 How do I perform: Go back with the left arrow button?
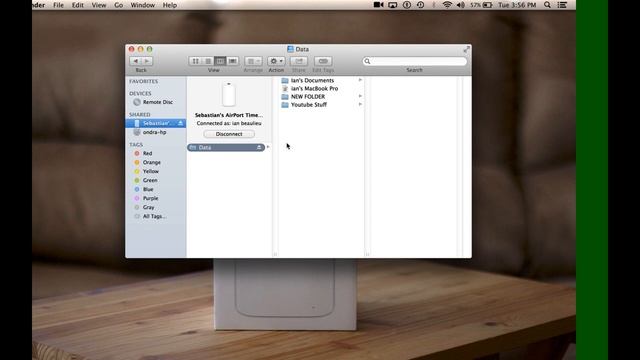pyautogui.click(x=136, y=61)
